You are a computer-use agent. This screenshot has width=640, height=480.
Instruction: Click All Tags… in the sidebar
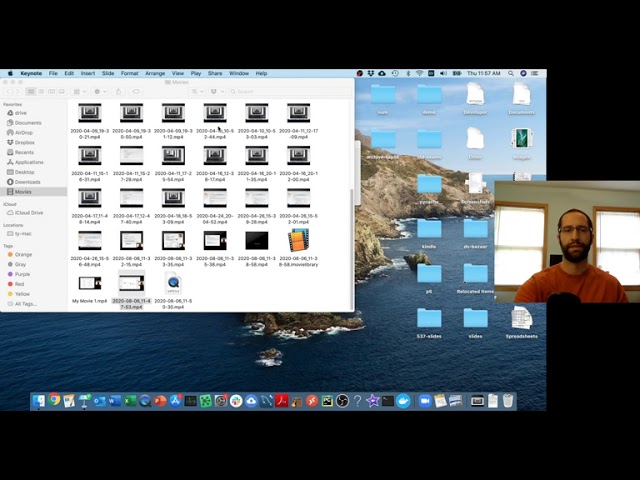25,304
